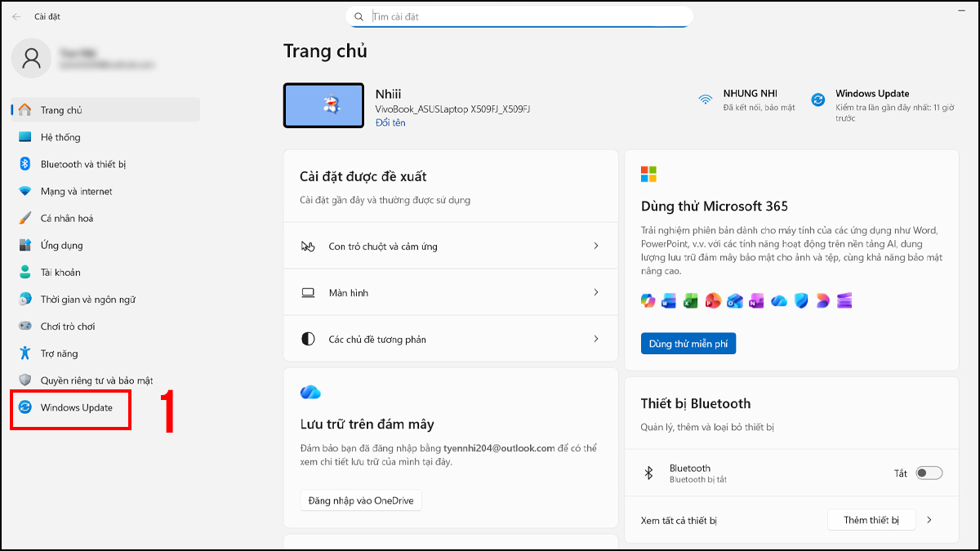
Task: Select the Word icon under Microsoft 365 trial
Action: [x=670, y=300]
